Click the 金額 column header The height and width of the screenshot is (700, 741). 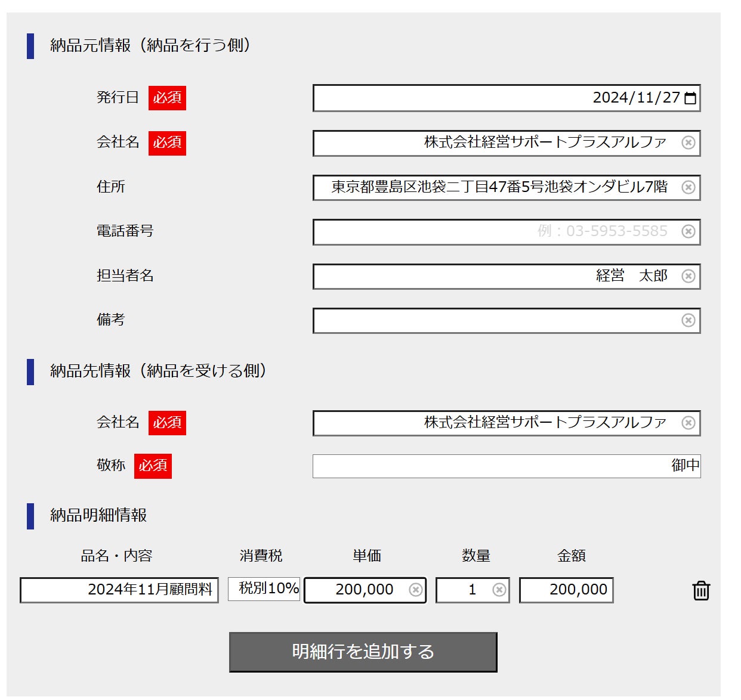coord(571,556)
